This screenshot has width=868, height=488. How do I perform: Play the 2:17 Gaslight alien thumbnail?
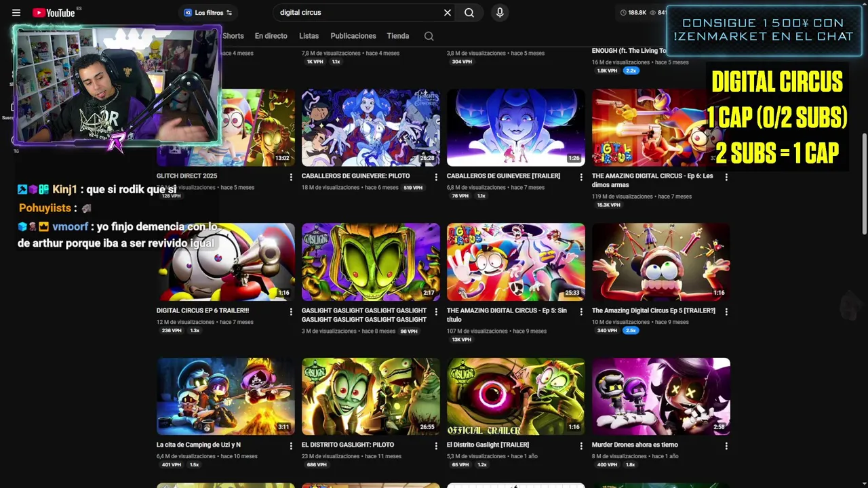click(x=371, y=262)
